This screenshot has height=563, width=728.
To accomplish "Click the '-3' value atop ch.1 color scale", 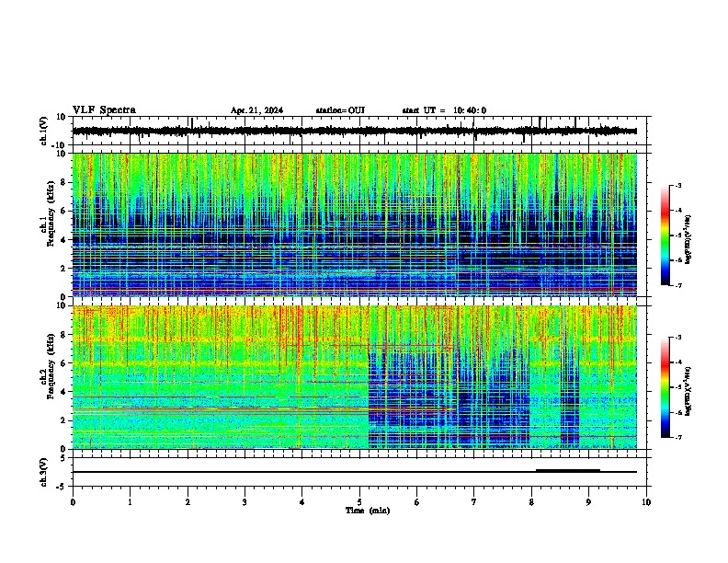I will click(x=677, y=186).
